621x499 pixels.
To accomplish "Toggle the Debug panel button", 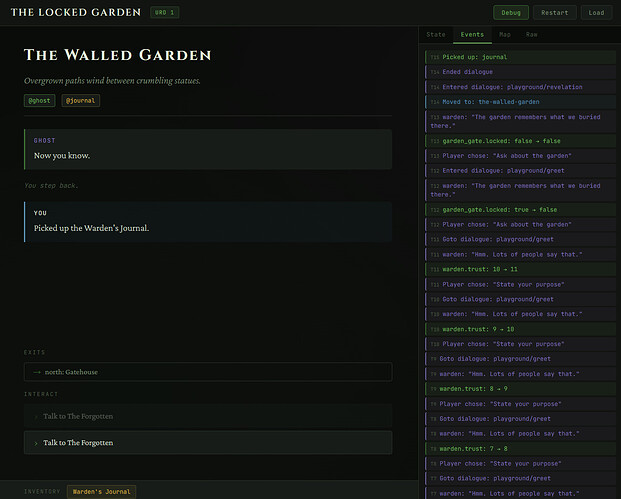I will click(x=511, y=13).
